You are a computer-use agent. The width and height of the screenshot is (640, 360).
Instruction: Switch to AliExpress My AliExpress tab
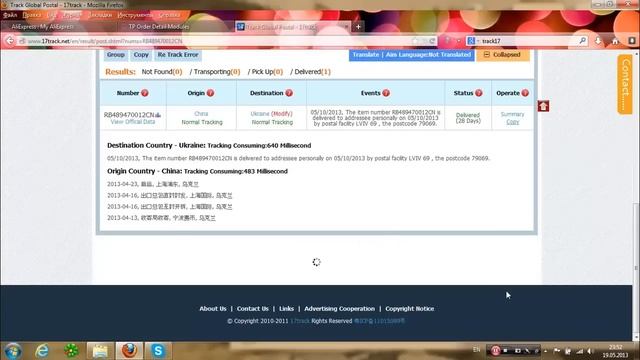pos(59,27)
